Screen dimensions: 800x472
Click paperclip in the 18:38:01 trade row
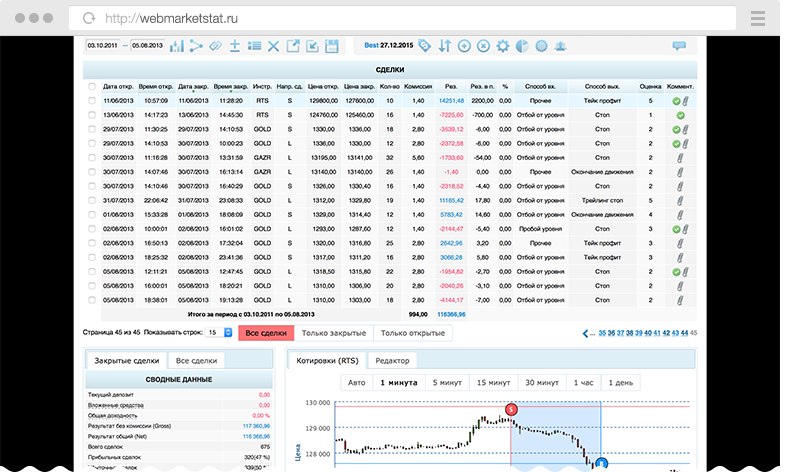(680, 300)
